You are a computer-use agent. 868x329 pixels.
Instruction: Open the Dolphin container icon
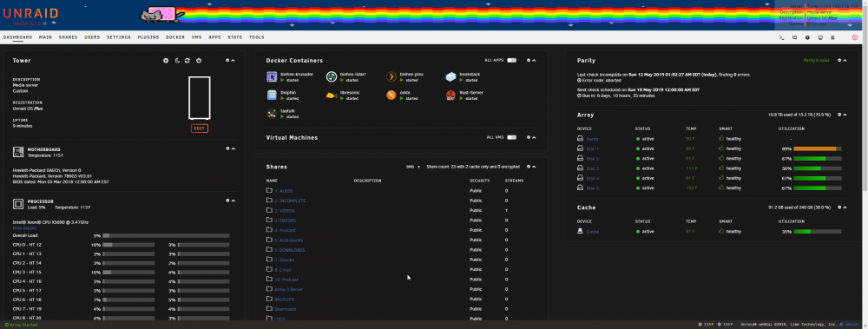(x=271, y=95)
